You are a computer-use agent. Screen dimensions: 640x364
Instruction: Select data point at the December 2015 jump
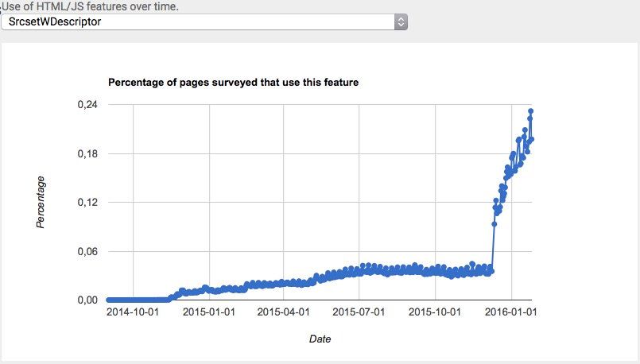[x=494, y=224]
